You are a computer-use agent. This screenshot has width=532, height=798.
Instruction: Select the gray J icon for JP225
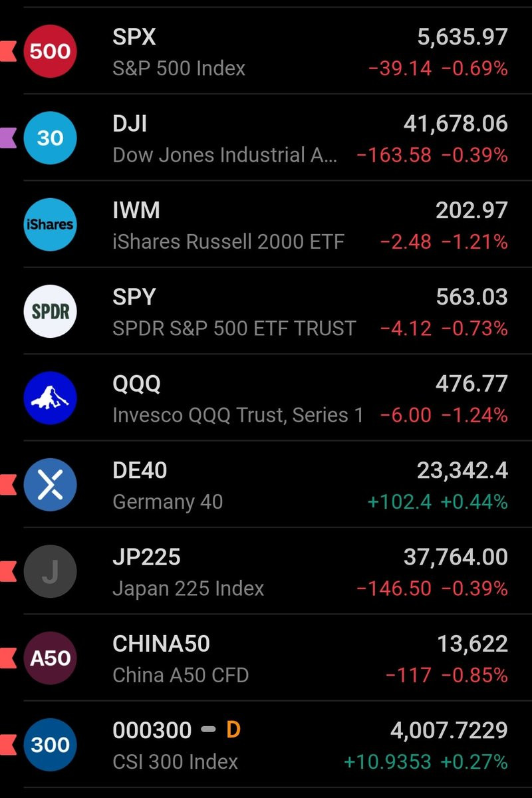[50, 571]
